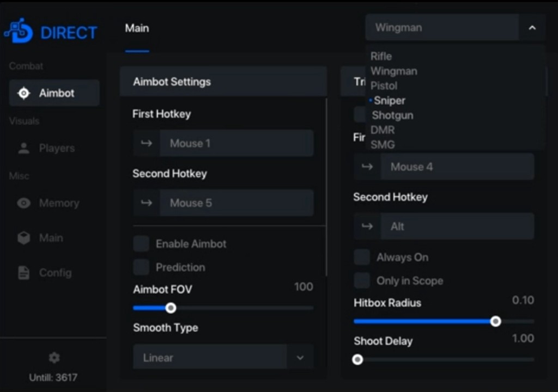
Task: Click the Players person icon
Action: click(24, 148)
